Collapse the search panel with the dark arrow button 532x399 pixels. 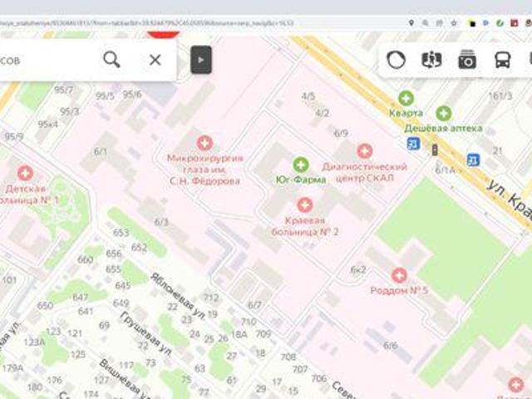[x=201, y=60]
